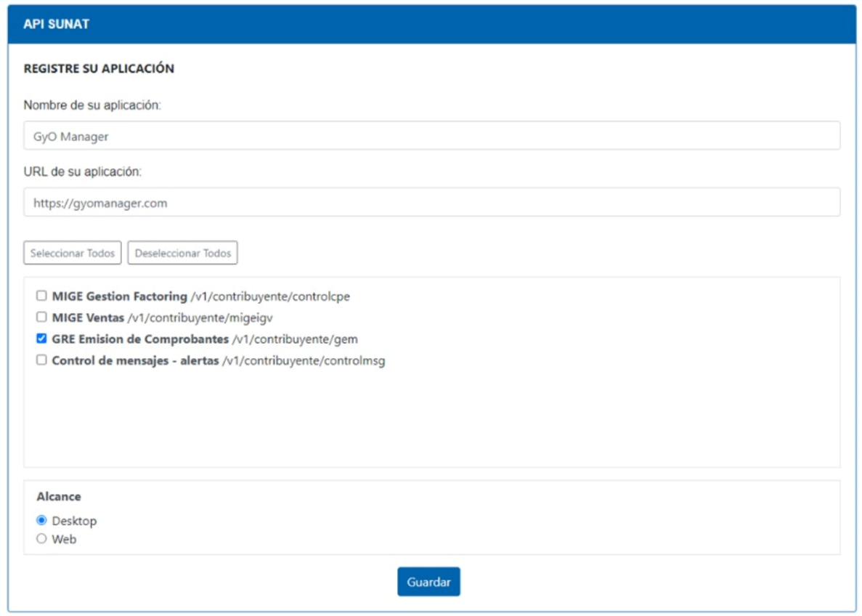
Task: Click the Deseleccionar Todos button
Action: tap(182, 253)
